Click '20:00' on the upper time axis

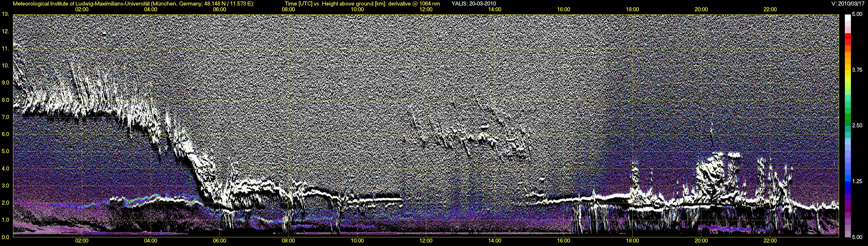[x=701, y=10]
